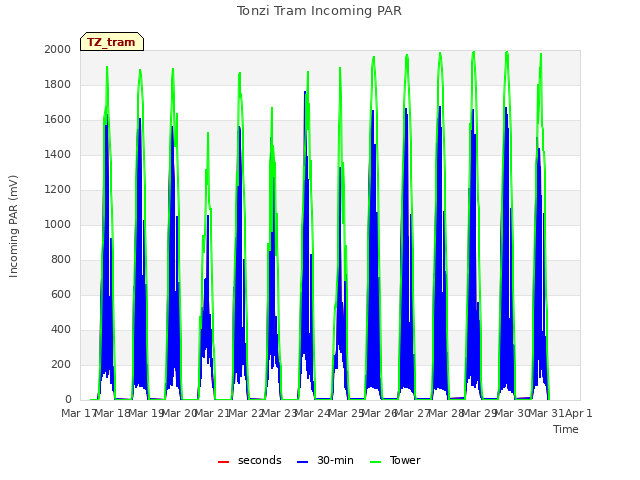Click the 600 y-axis tick label
This screenshot has width=640, height=480.
(x=61, y=294)
